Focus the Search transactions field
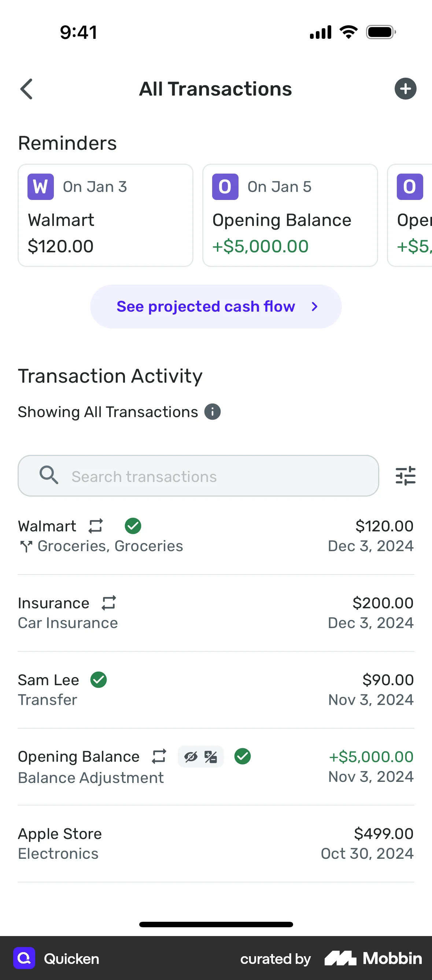The image size is (432, 980). click(x=198, y=476)
